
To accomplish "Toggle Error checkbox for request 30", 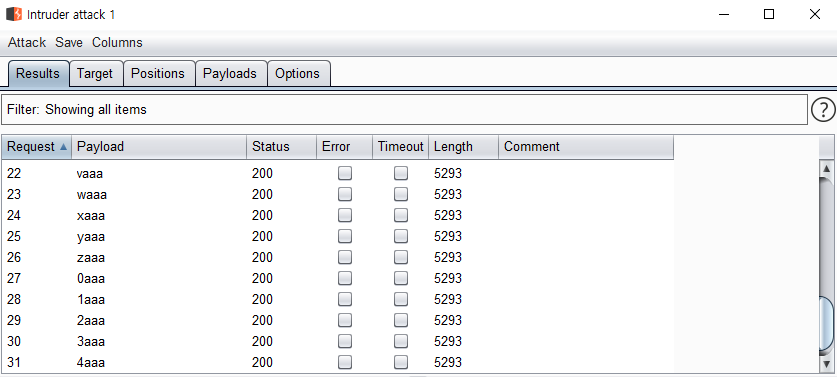I will coord(345,342).
